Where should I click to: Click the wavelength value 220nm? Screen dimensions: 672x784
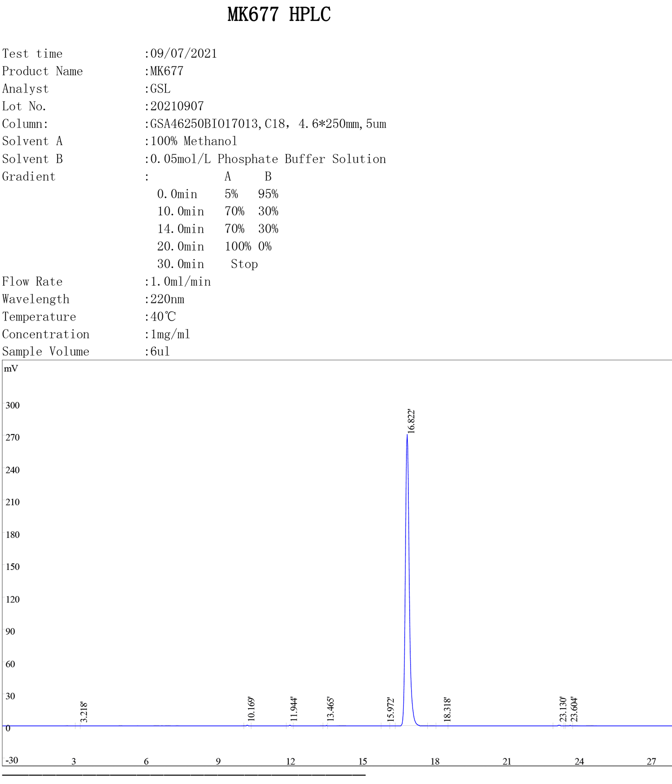pos(167,299)
